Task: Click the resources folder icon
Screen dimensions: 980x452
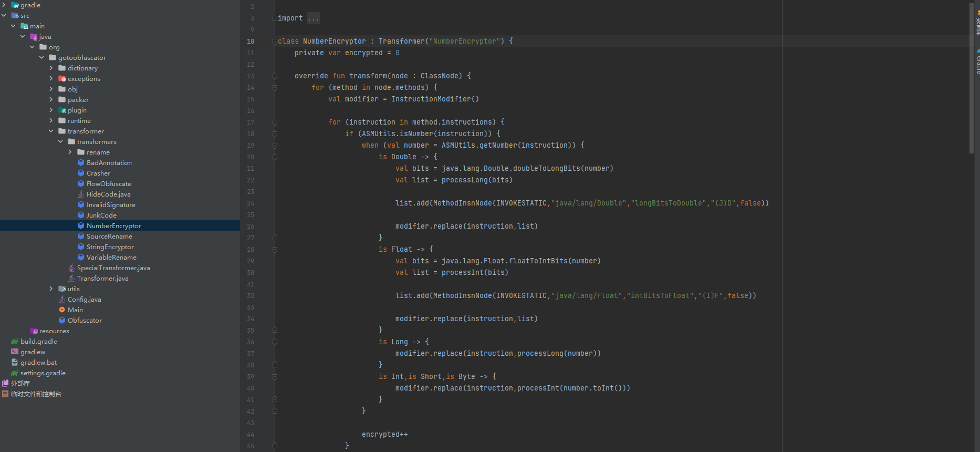Action: [x=34, y=331]
